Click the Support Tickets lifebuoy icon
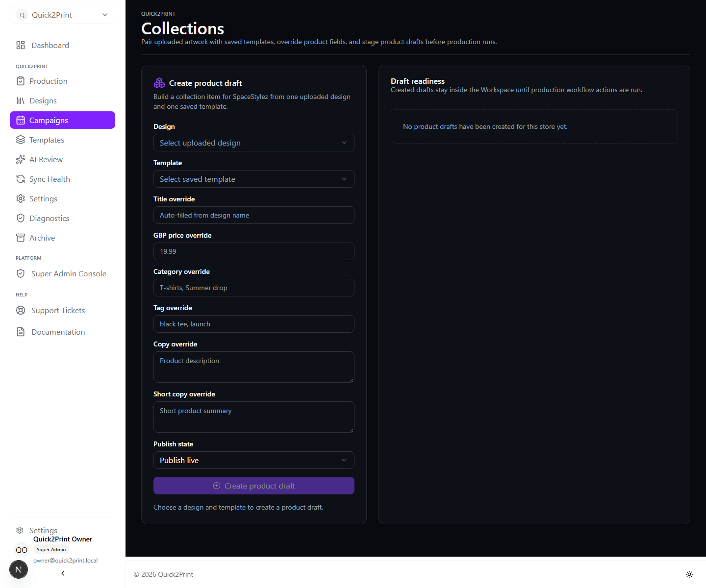The width and height of the screenshot is (706, 588). pyautogui.click(x=21, y=310)
